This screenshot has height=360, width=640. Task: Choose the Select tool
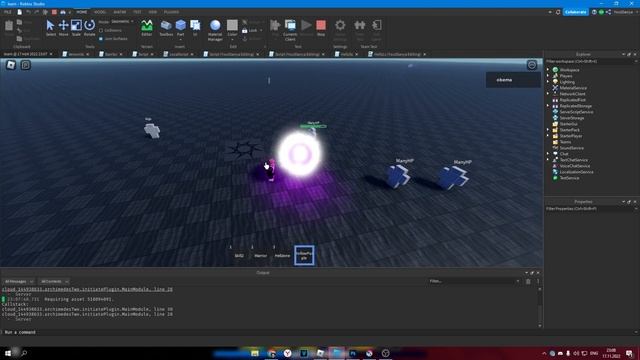[51, 28]
